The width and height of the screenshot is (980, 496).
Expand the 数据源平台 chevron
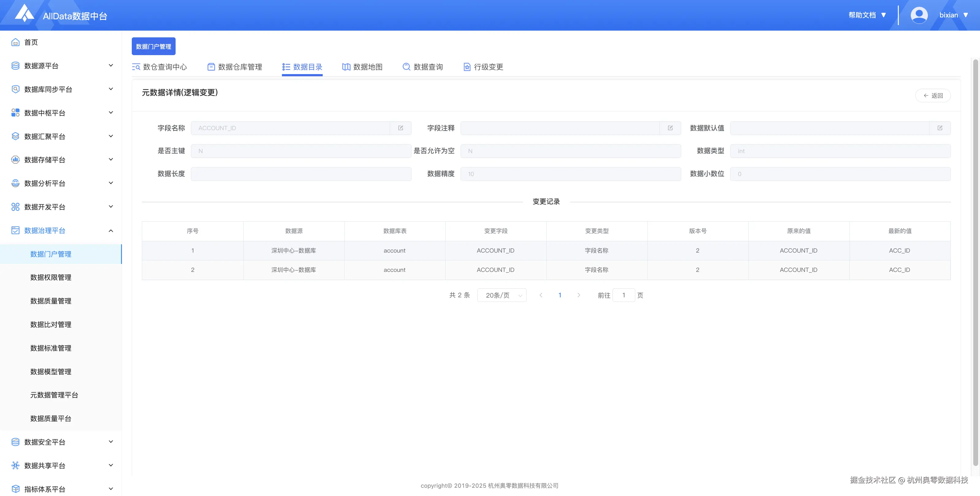(x=111, y=66)
